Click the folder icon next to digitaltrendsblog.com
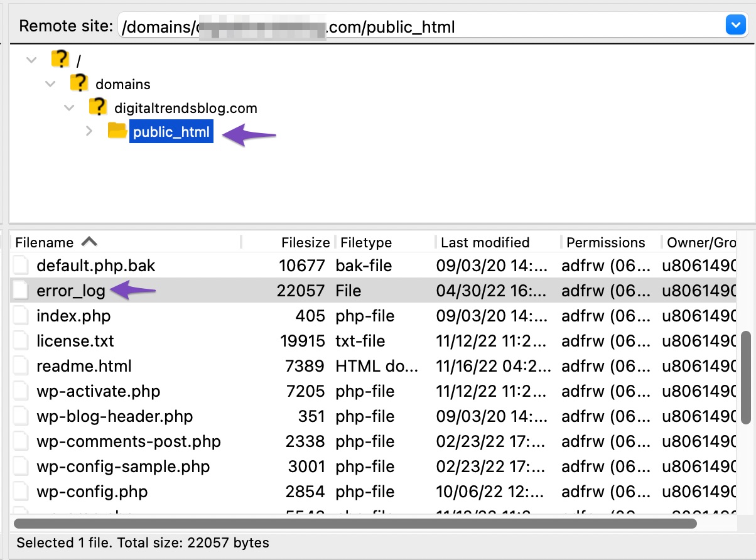Viewport: 756px width, 560px height. 99,107
